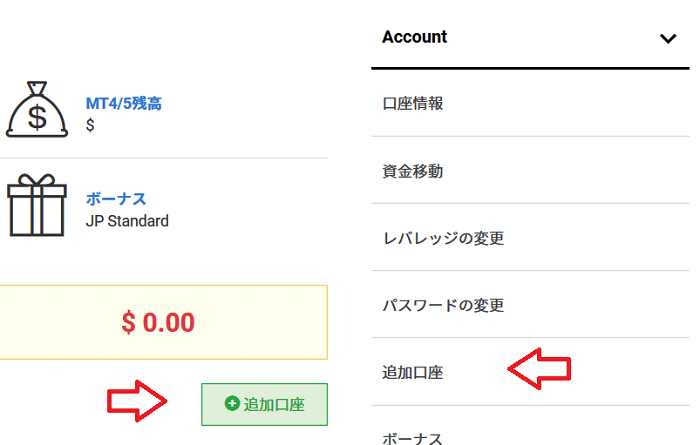Collapse the Account menu chevron

(668, 38)
